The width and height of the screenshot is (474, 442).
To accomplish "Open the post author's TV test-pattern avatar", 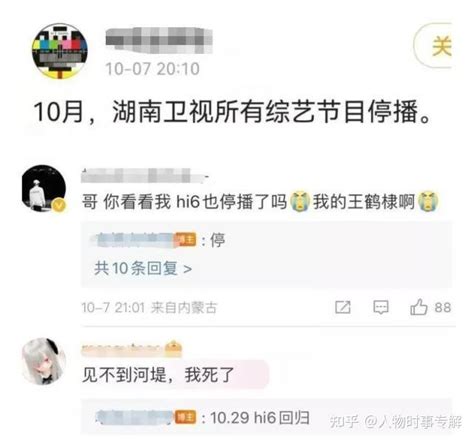I will pyautogui.click(x=60, y=51).
